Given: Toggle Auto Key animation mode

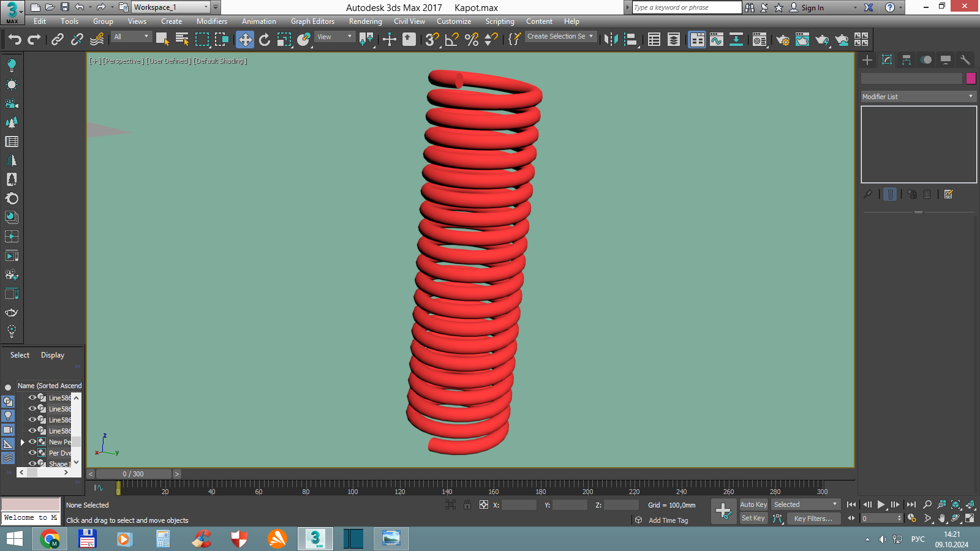Looking at the screenshot, I should click(x=753, y=504).
